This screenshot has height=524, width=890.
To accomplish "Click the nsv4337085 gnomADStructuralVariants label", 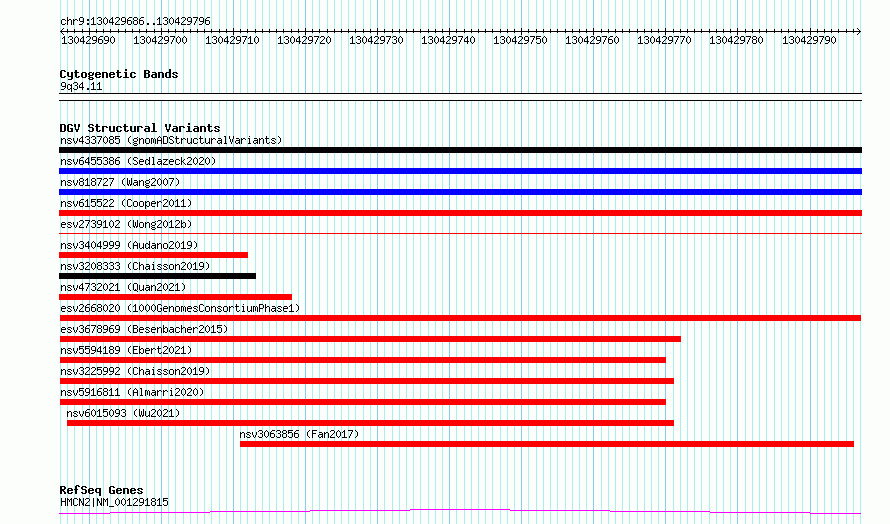I will (171, 140).
